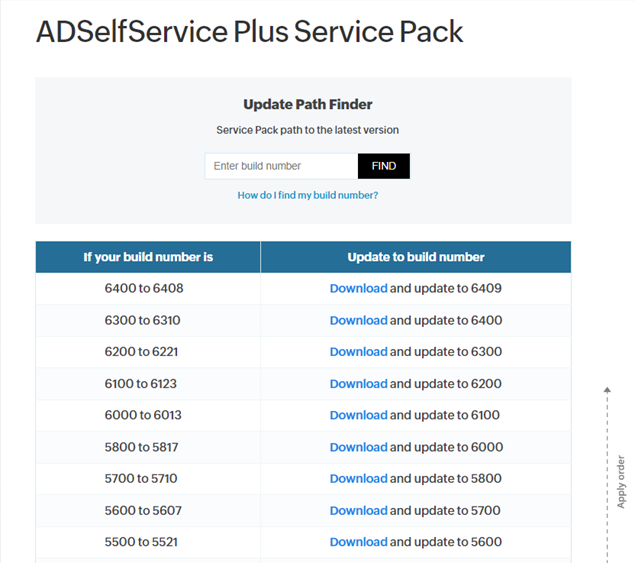The width and height of the screenshot is (635, 563).
Task: Click the Update Path Finder heading
Action: (308, 104)
